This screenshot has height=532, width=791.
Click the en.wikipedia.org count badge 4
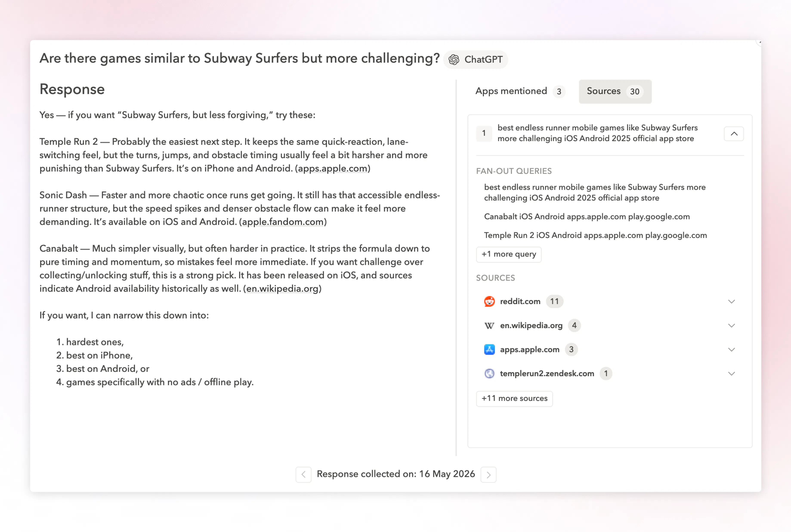point(574,325)
